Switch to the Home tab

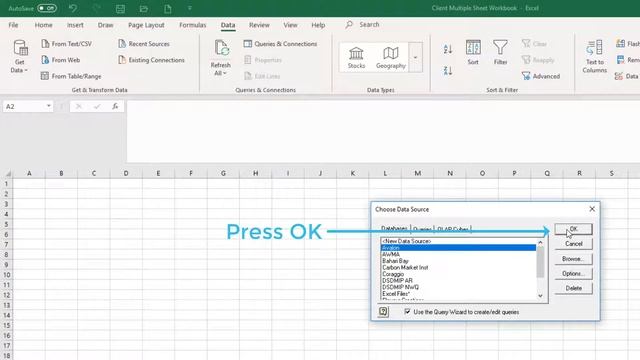click(44, 25)
